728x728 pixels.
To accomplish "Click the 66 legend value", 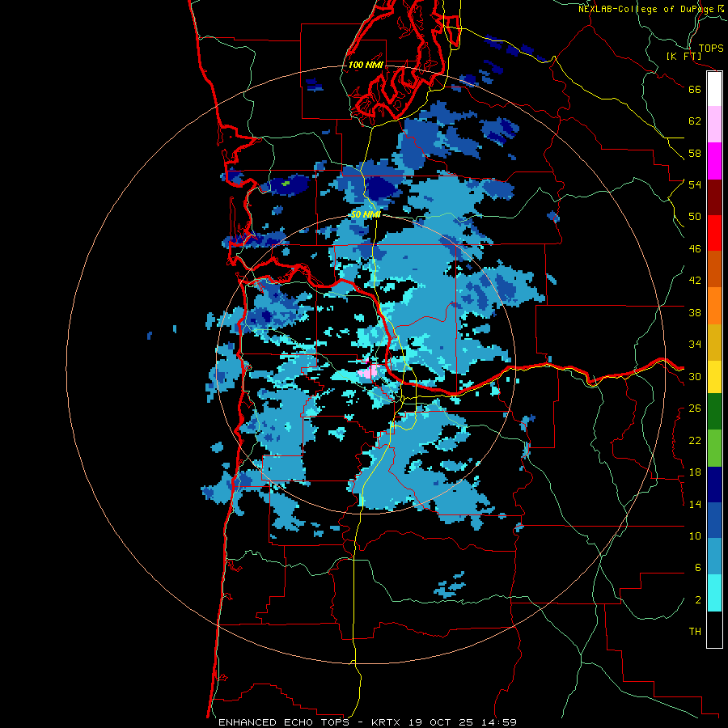I will [x=695, y=89].
